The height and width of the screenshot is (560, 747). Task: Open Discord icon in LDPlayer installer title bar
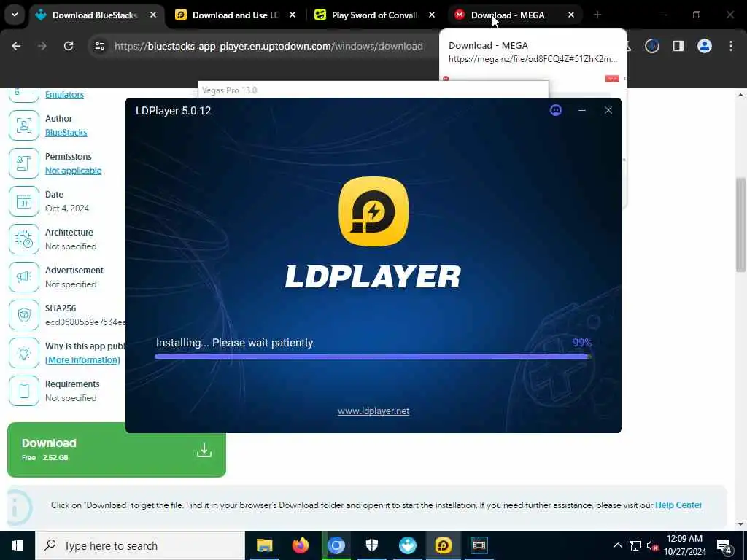(555, 111)
